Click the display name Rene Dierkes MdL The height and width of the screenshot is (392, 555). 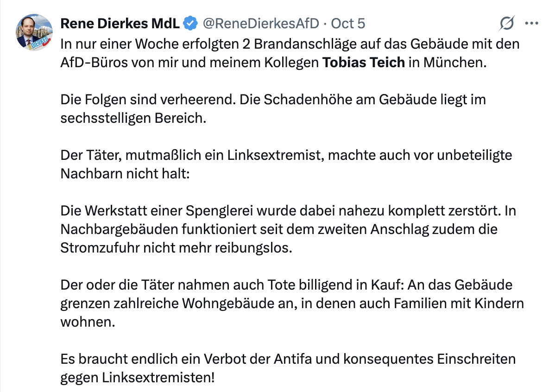tap(120, 23)
